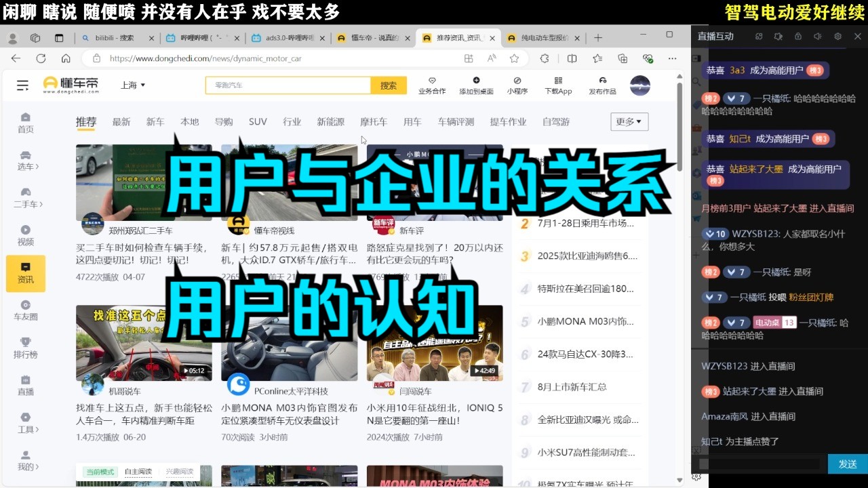Open the browser favorites list icon
This screenshot has height=488, width=868.
(597, 58)
